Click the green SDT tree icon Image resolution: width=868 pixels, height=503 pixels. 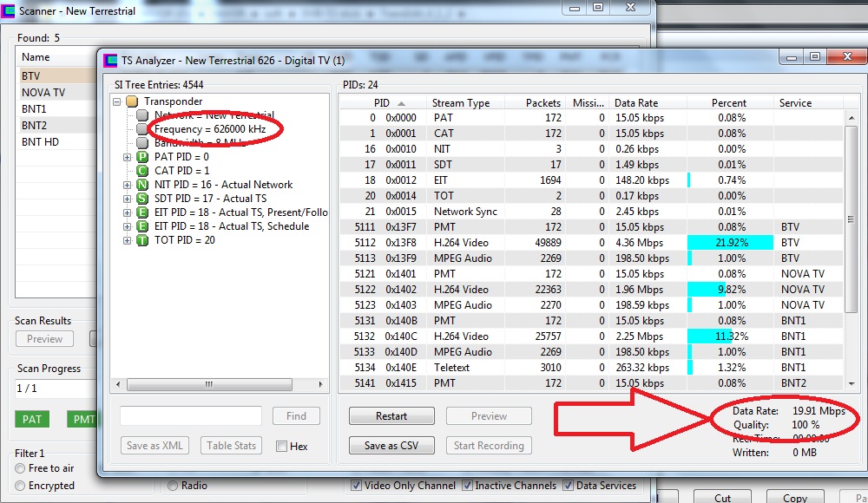[142, 199]
